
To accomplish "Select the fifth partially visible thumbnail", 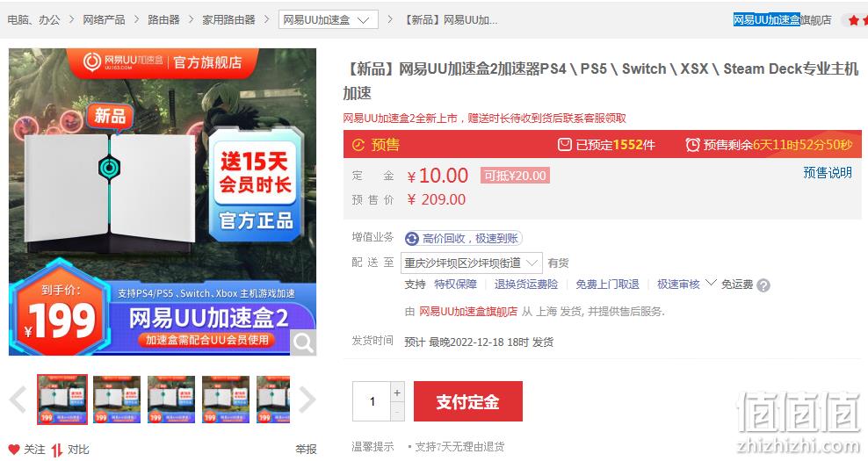I will coord(273,400).
